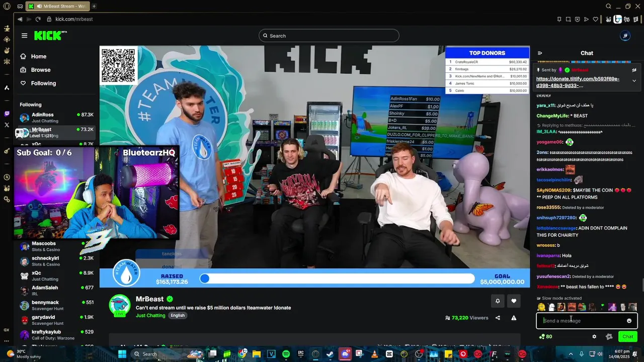Open Mascoobs Slots & Casino channel

56,246
